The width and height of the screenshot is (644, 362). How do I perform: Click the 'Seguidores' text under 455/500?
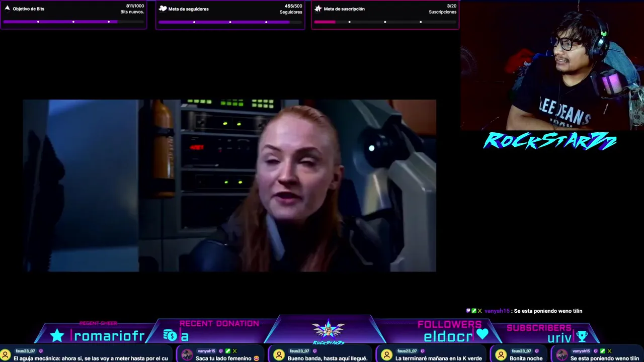point(291,12)
